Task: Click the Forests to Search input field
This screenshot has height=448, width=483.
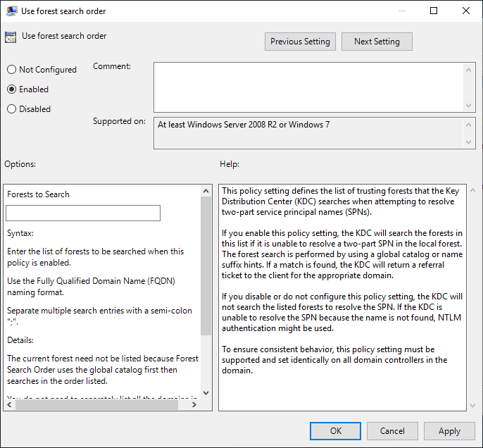Action: pyautogui.click(x=83, y=213)
